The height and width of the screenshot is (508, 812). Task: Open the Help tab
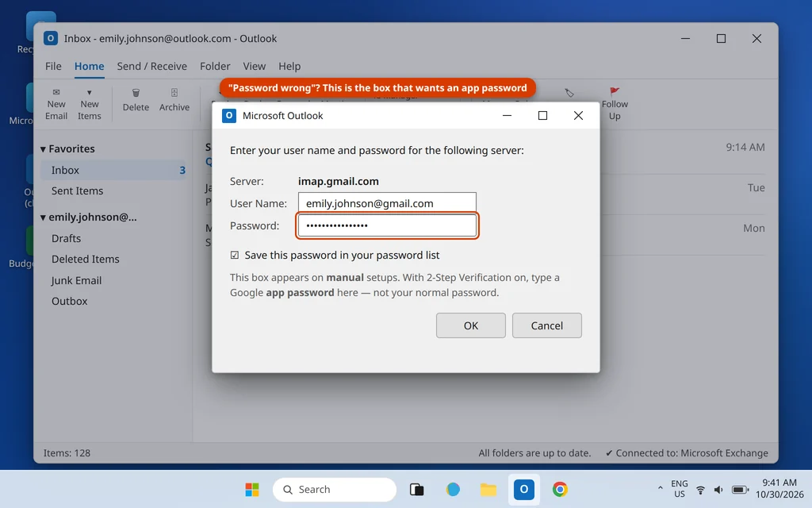289,67
